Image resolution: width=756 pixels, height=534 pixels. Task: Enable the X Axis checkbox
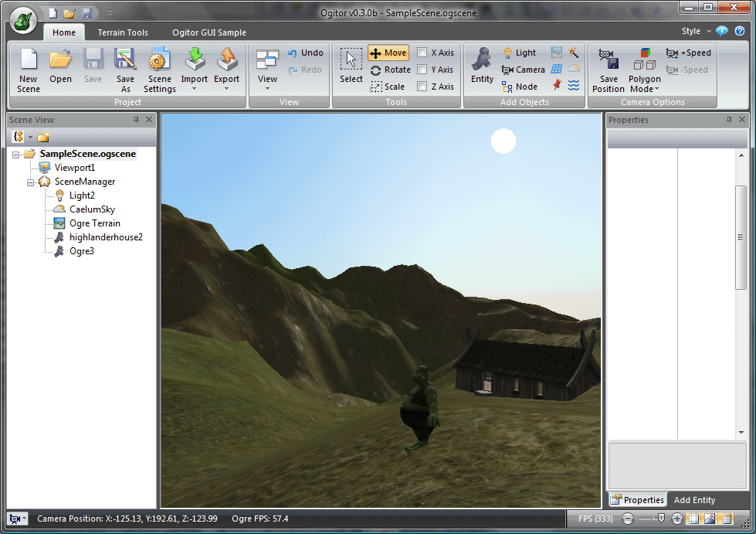(422, 53)
